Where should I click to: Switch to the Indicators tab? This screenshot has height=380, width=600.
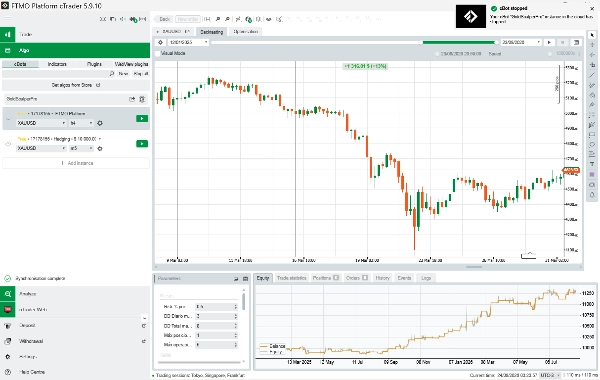click(57, 64)
